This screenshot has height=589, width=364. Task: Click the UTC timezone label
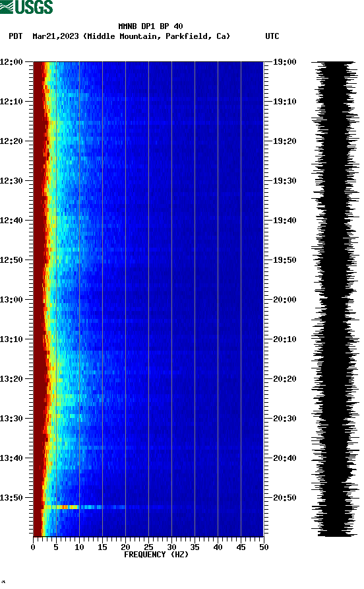pos(272,36)
